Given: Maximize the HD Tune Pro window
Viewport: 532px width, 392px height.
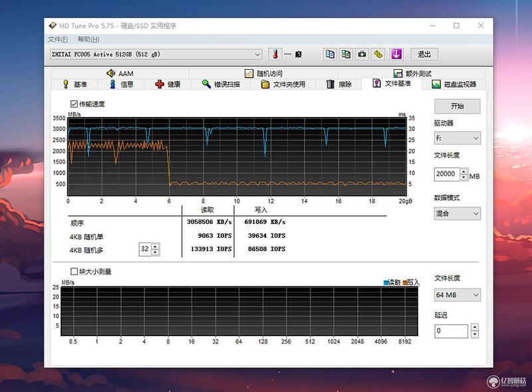Looking at the screenshot, I should (457, 26).
